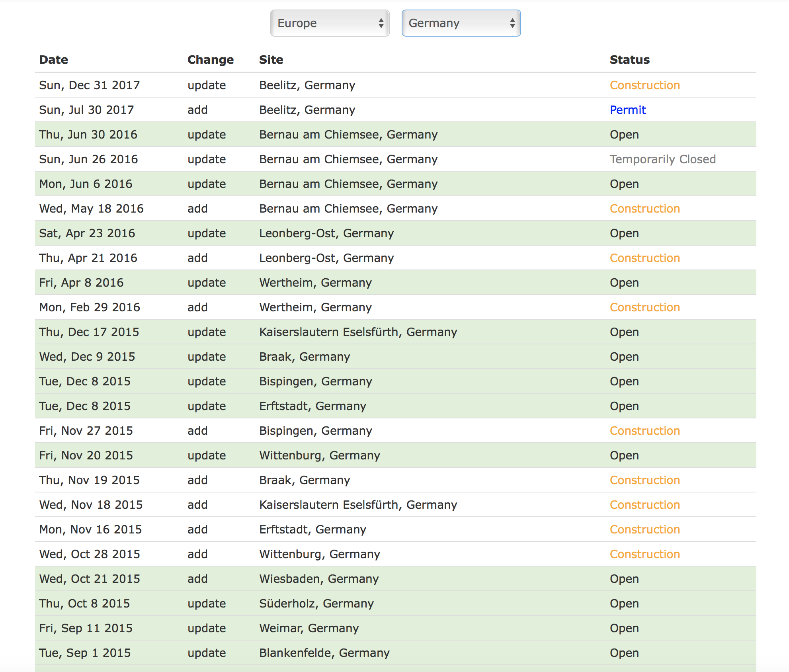Select the Temporarily Closed status text

click(x=663, y=159)
